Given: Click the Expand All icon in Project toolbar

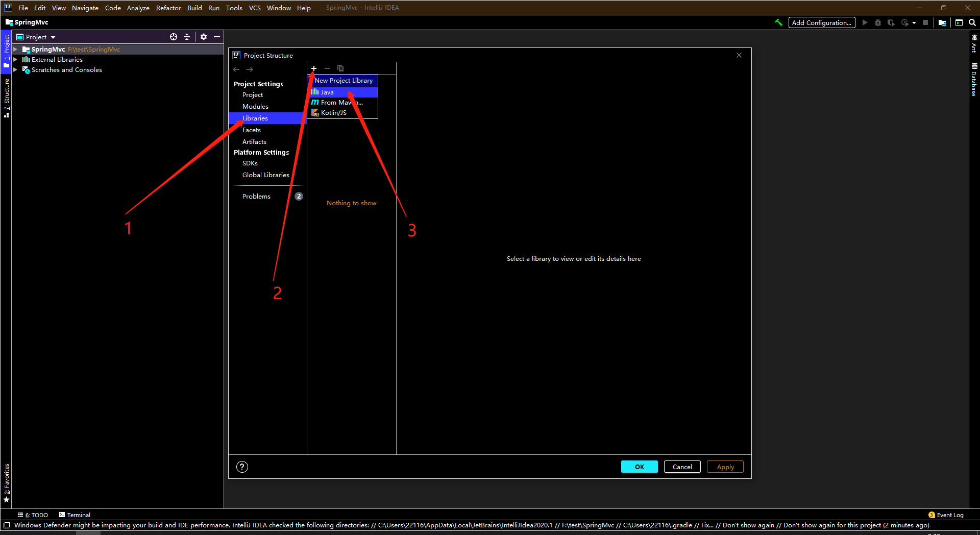Looking at the screenshot, I should coord(187,37).
